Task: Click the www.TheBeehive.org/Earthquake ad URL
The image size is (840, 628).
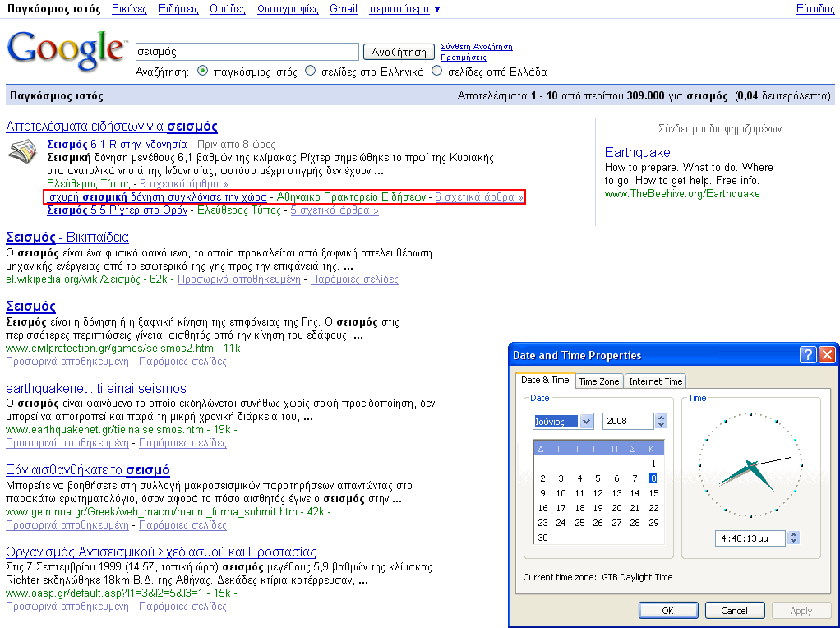Action: [682, 194]
